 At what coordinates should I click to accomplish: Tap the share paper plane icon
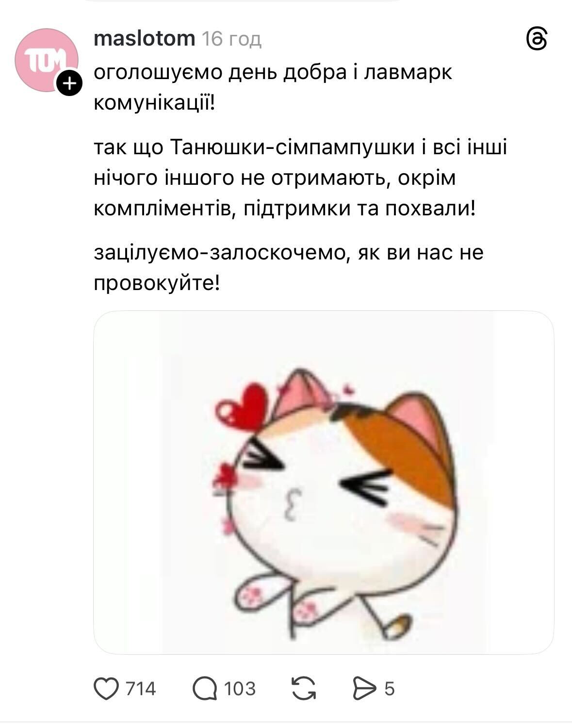pyautogui.click(x=364, y=689)
